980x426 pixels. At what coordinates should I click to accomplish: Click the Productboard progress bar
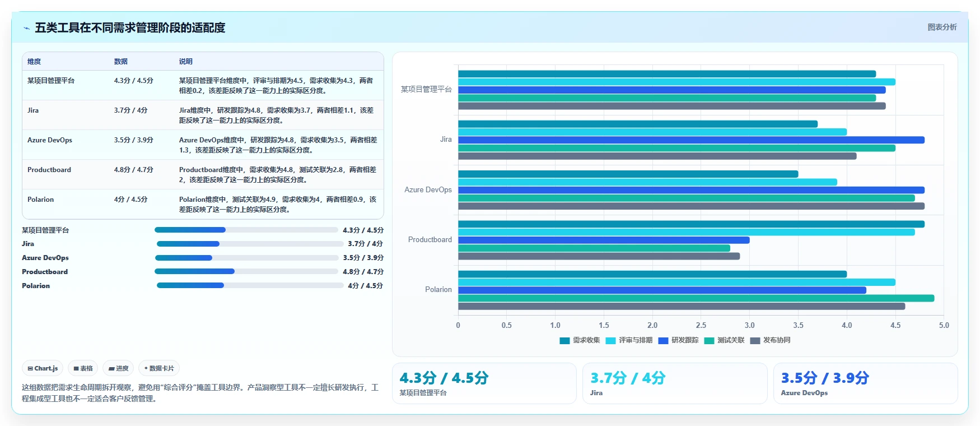[246, 271]
